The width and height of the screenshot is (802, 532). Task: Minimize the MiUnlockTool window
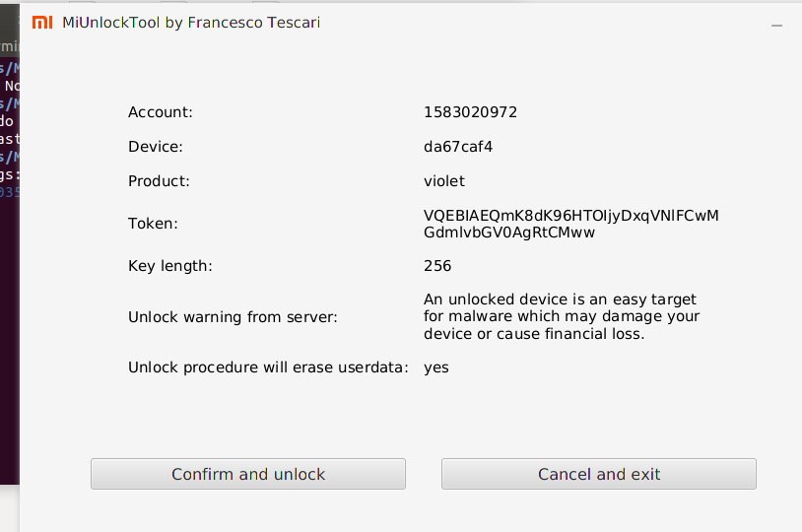point(776,25)
